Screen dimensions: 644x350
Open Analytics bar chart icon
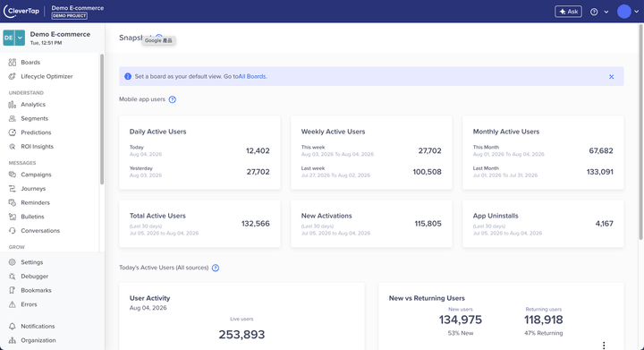[x=13, y=105]
